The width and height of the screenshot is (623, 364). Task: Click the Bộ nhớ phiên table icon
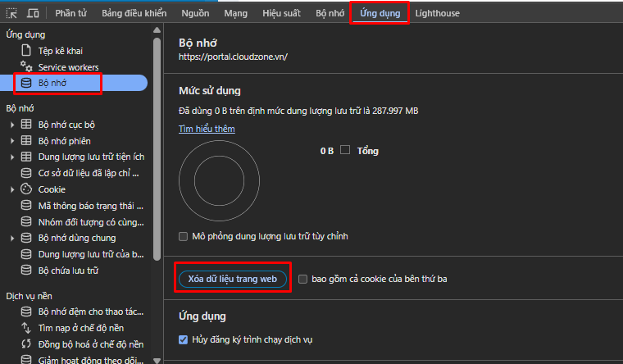point(26,141)
